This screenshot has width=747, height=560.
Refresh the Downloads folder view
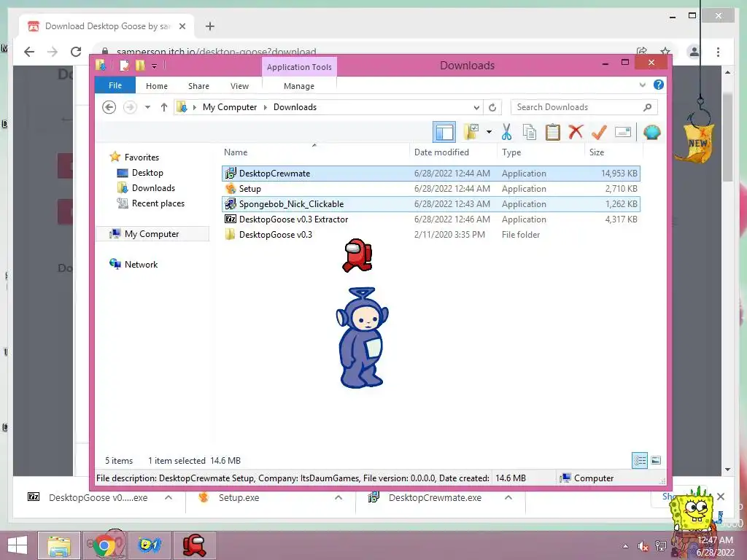pyautogui.click(x=492, y=107)
